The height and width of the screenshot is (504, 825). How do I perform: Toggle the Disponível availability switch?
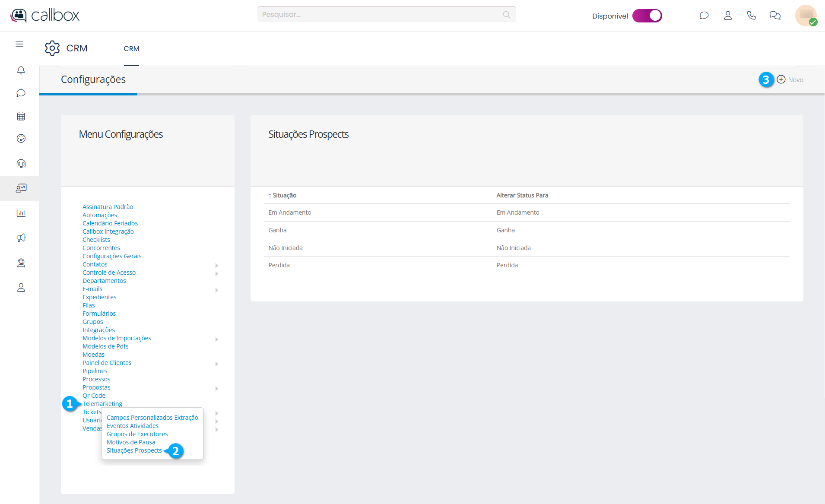pyautogui.click(x=647, y=16)
